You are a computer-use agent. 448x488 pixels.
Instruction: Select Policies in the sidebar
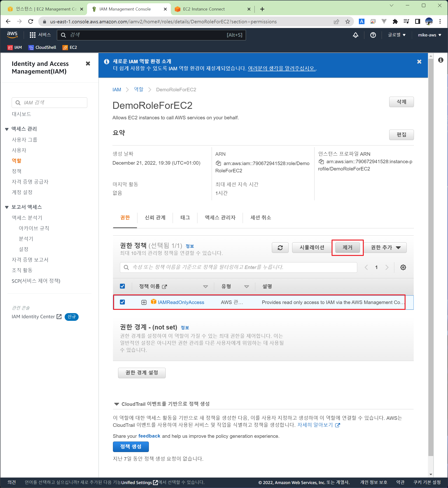(x=17, y=171)
